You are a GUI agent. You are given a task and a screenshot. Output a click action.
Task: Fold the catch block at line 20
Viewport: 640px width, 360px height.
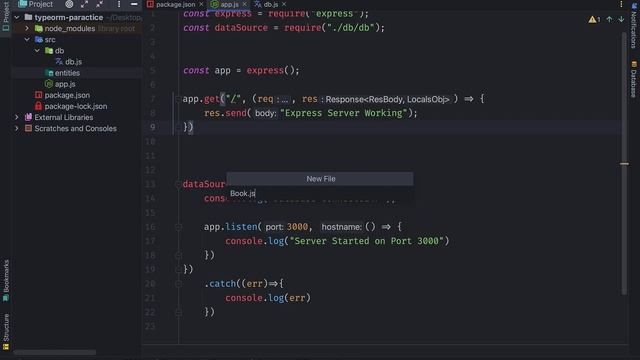[178, 284]
